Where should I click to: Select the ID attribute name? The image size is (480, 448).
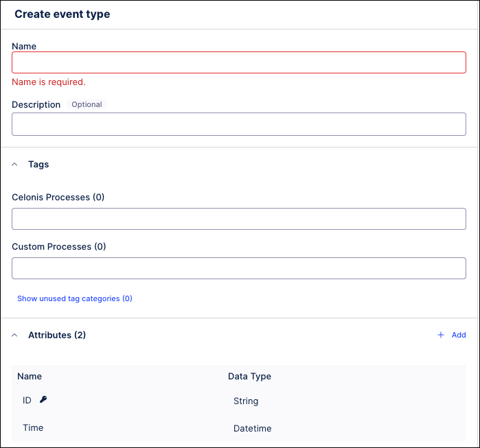(x=27, y=400)
